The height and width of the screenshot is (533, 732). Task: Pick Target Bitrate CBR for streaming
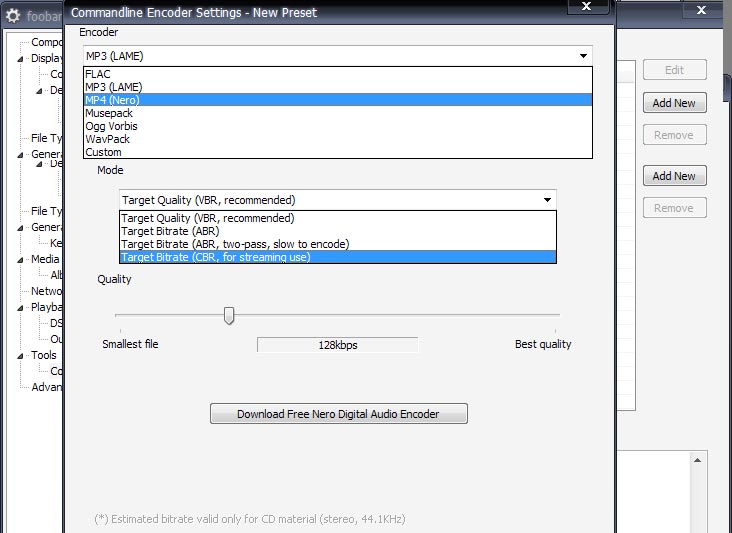click(338, 257)
